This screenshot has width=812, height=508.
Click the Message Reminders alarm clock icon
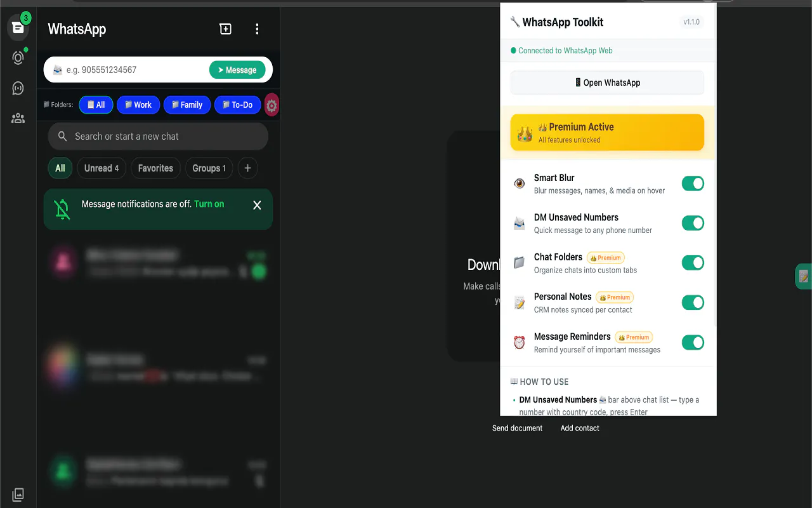(x=520, y=342)
